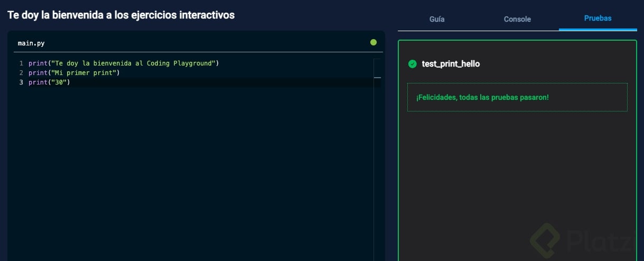Open the Console tab
The height and width of the screenshot is (261, 644).
click(517, 19)
